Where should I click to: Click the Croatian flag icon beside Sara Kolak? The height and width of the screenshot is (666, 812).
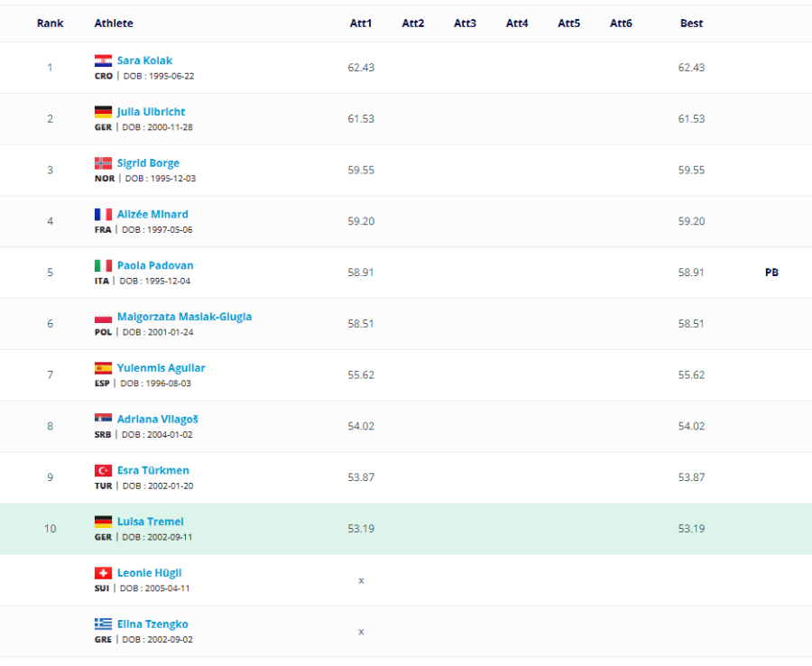pos(103,60)
